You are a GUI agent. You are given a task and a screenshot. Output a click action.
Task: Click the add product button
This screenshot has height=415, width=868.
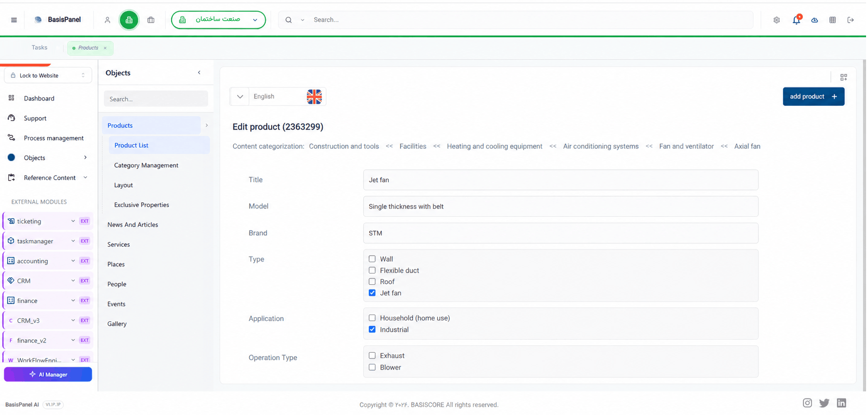click(x=813, y=97)
